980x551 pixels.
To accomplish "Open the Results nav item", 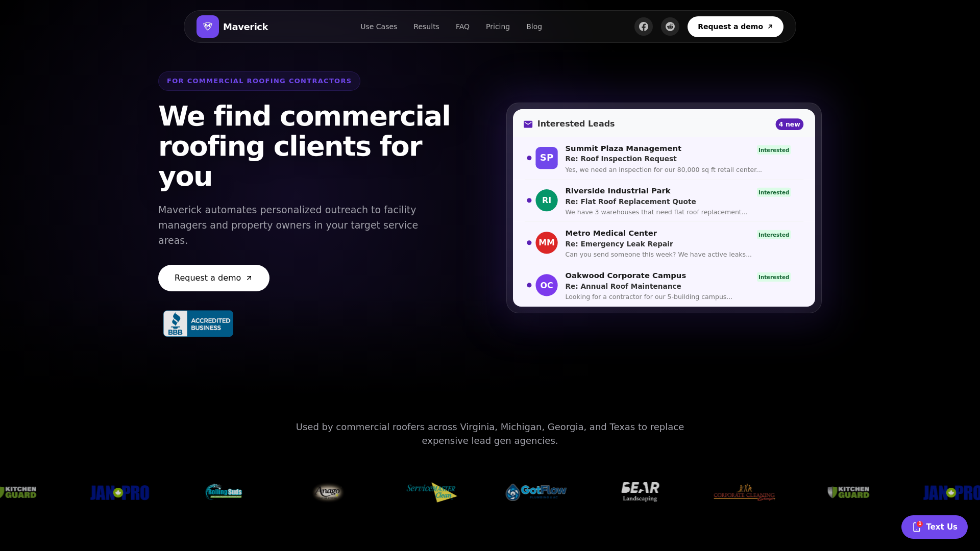I will pos(426,27).
